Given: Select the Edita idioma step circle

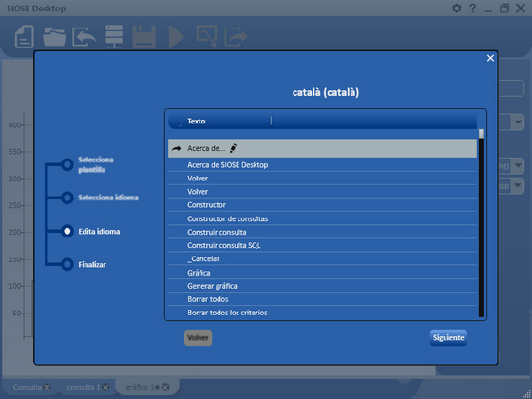Looking at the screenshot, I should tap(67, 231).
